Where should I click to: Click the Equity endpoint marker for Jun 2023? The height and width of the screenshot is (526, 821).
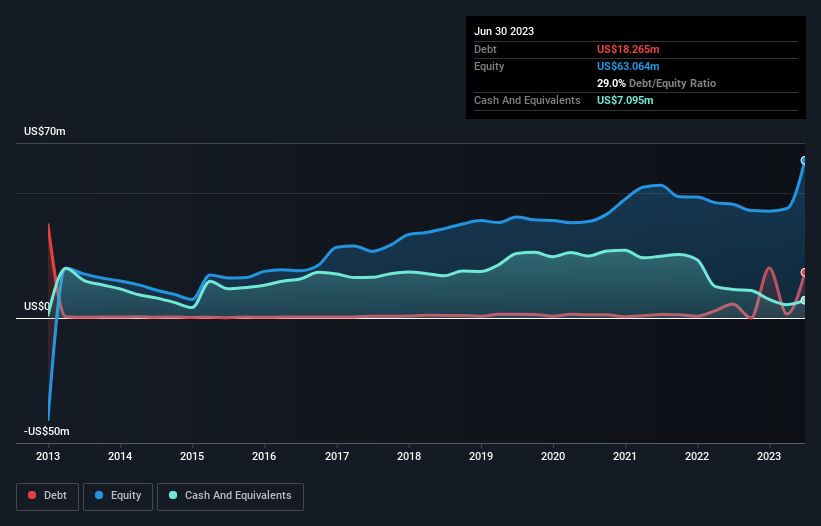click(804, 161)
